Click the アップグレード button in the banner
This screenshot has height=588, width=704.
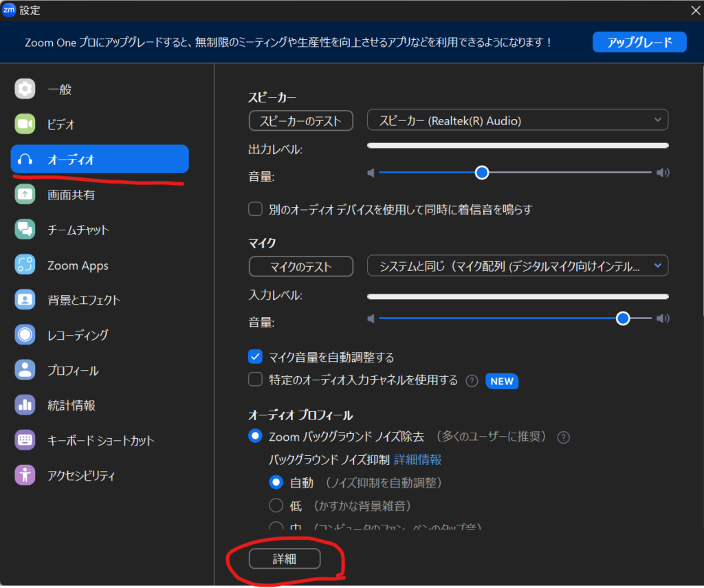point(639,42)
